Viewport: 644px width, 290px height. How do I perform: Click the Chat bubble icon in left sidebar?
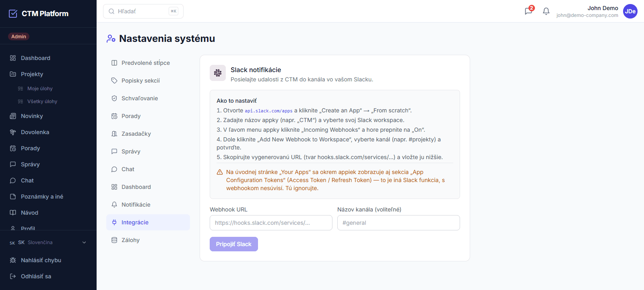pos(13,180)
